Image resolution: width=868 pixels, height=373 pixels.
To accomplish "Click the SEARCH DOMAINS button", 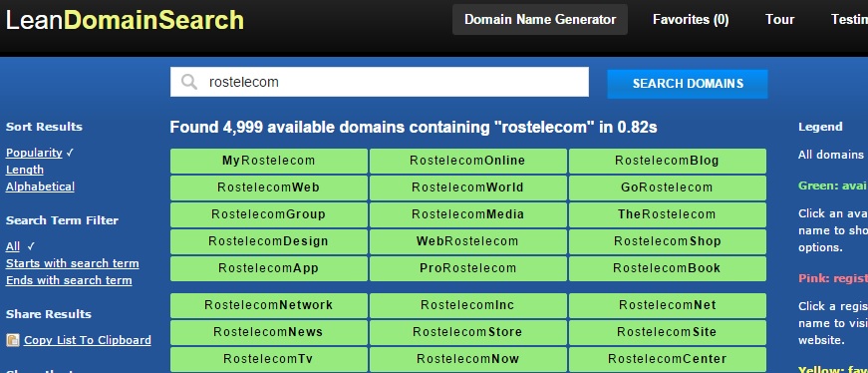I will coord(688,84).
